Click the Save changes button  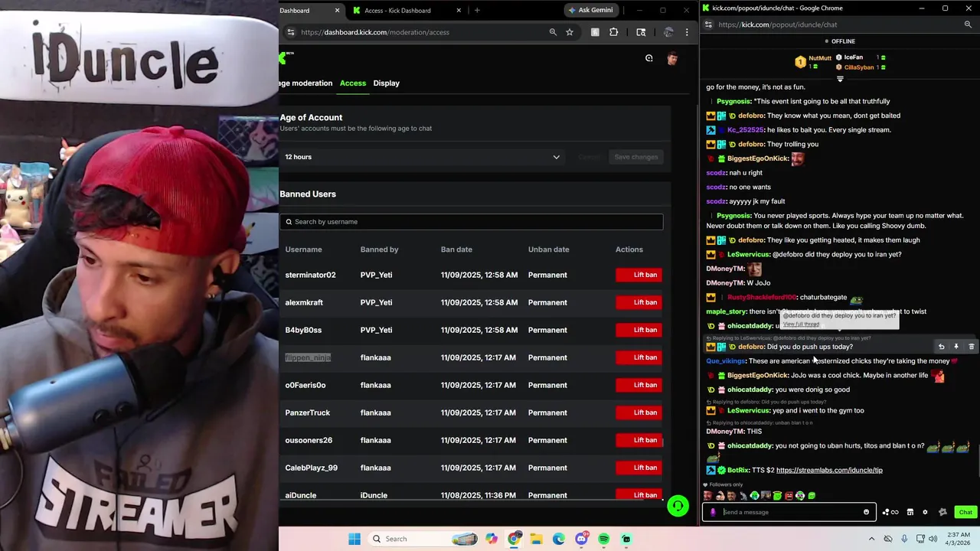point(636,157)
